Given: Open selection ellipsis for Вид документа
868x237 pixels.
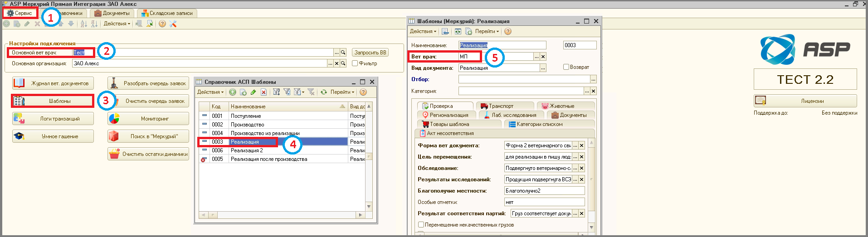Looking at the screenshot, I should 543,68.
